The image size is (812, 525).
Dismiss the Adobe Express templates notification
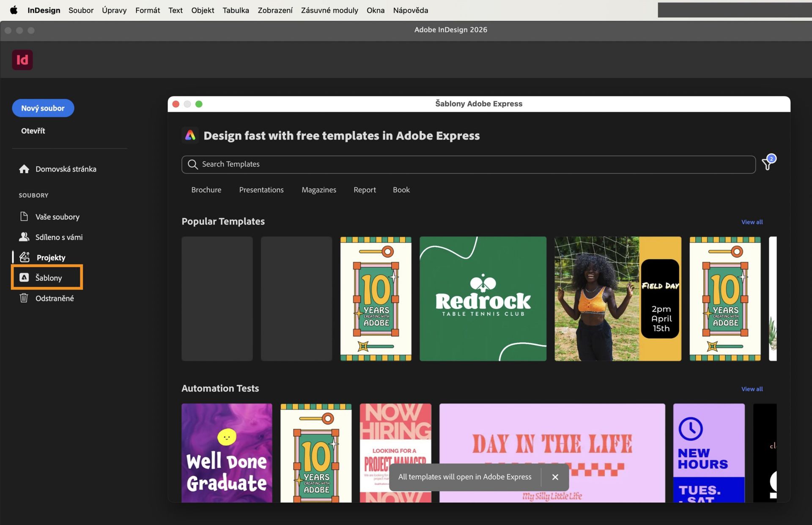pyautogui.click(x=555, y=477)
